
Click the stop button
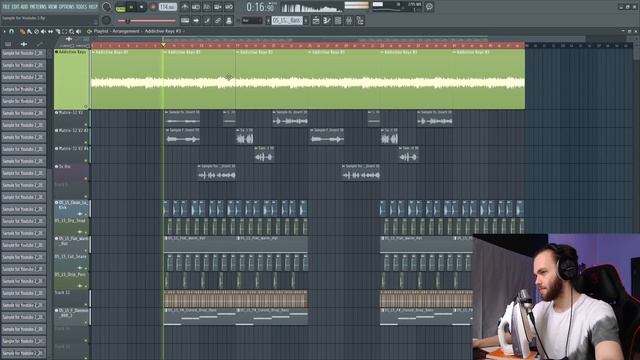click(142, 7)
